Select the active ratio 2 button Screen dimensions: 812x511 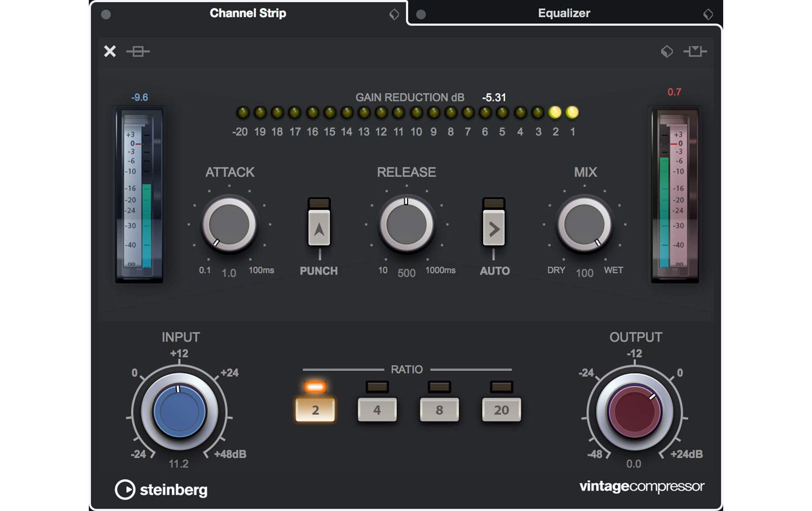click(316, 409)
